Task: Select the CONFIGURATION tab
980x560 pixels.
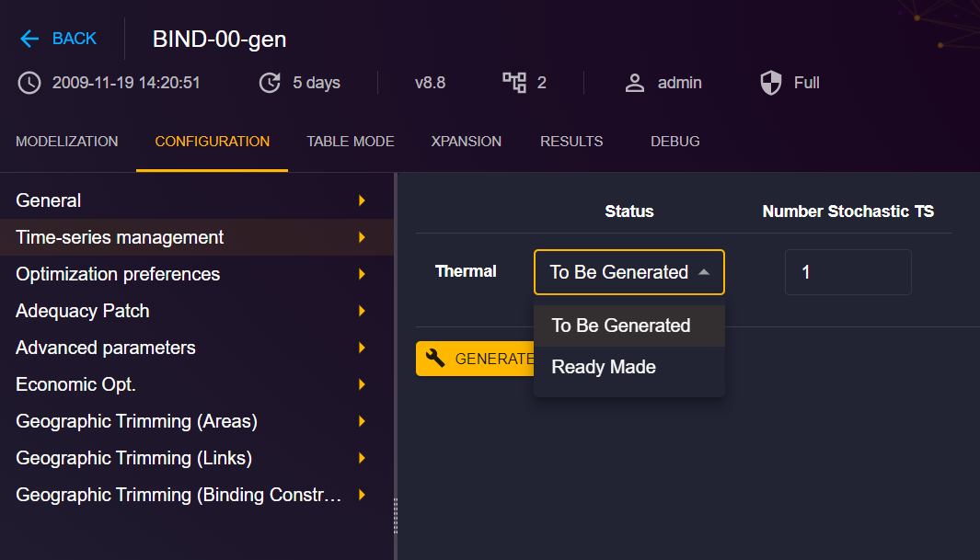Action: coord(212,142)
